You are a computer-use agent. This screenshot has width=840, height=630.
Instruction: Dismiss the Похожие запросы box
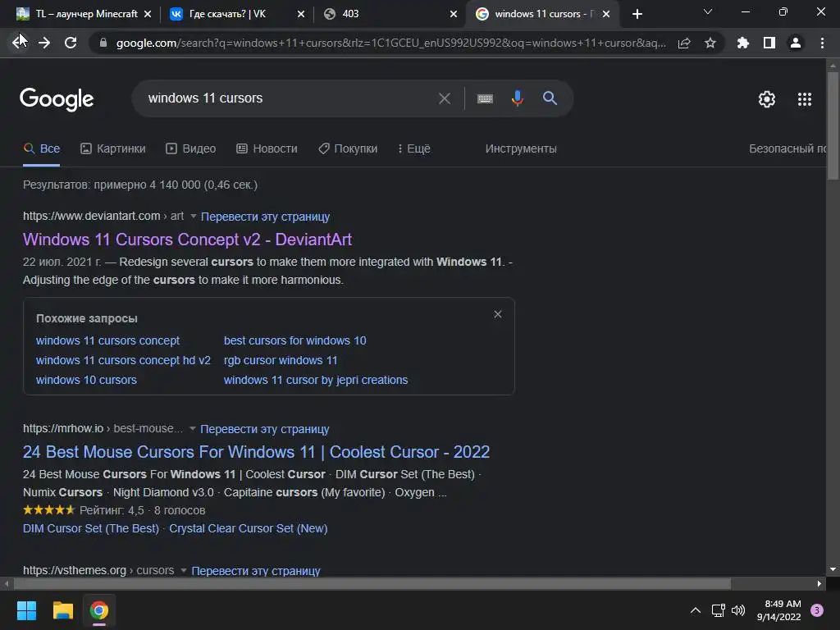tap(498, 314)
